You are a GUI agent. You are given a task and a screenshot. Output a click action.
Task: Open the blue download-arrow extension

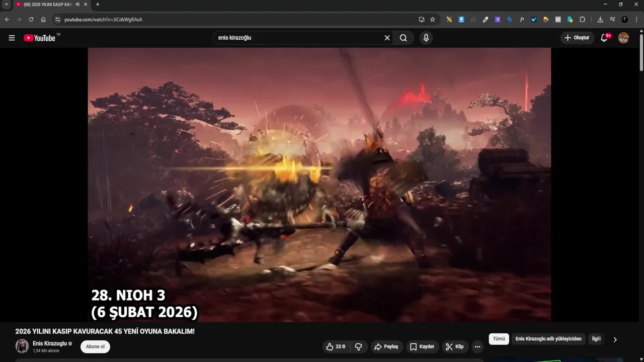coord(461,20)
